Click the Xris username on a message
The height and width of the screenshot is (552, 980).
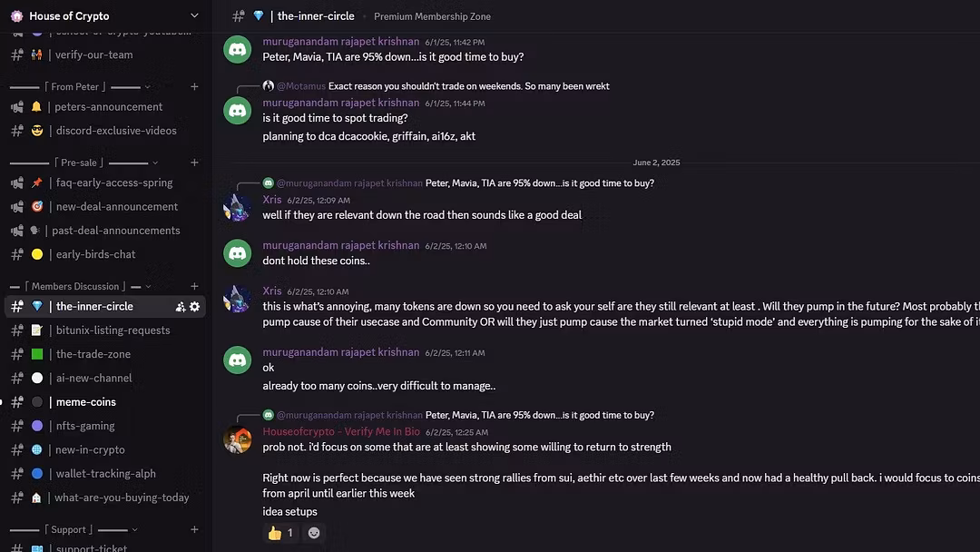272,200
